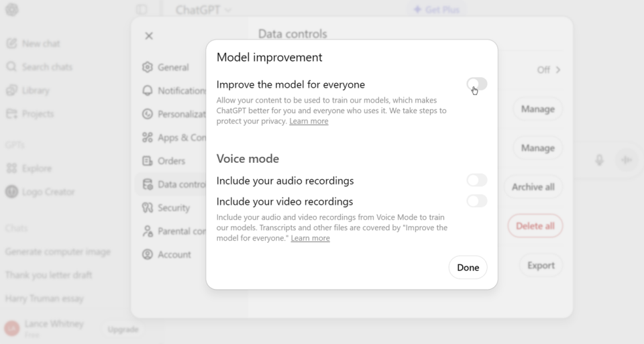Click the Done button
Screen dimensions: 644x344
[468, 268]
